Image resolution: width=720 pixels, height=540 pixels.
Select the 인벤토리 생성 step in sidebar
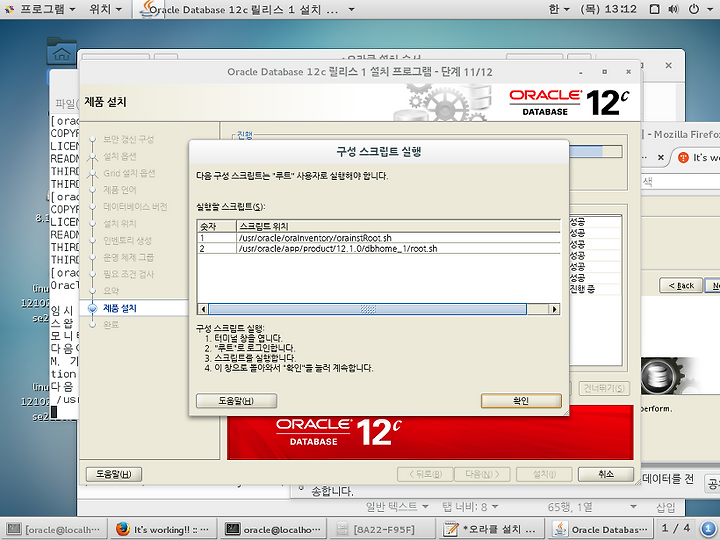pos(127,240)
